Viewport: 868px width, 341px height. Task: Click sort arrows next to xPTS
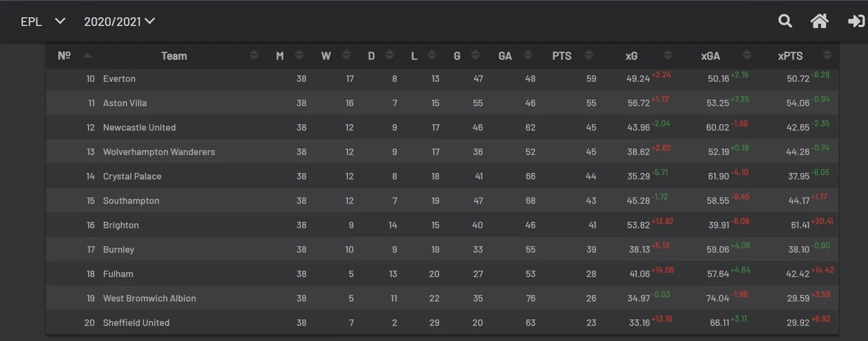coord(827,55)
